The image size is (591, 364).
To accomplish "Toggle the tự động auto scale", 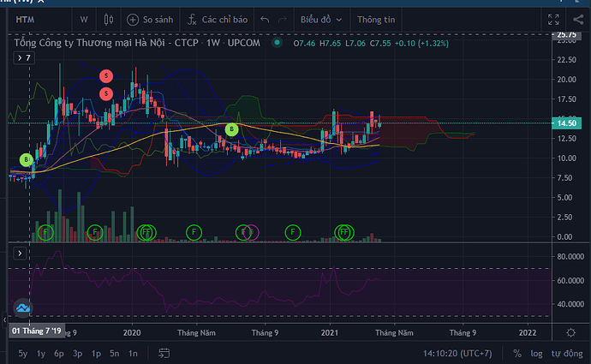I will tap(565, 353).
